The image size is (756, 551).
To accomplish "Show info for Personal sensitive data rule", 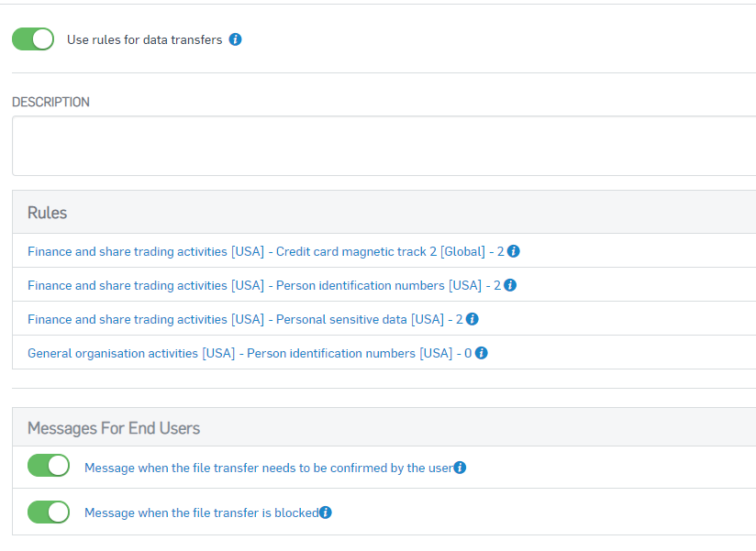I will 472,319.
